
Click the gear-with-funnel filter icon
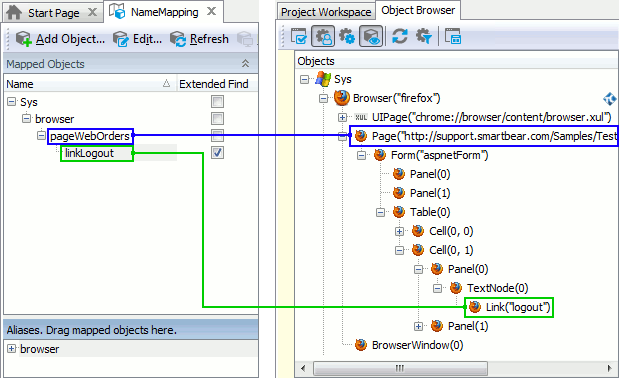tap(424, 37)
